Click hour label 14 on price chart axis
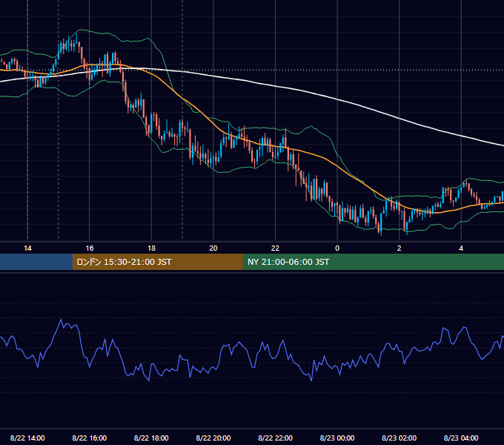 point(27,248)
